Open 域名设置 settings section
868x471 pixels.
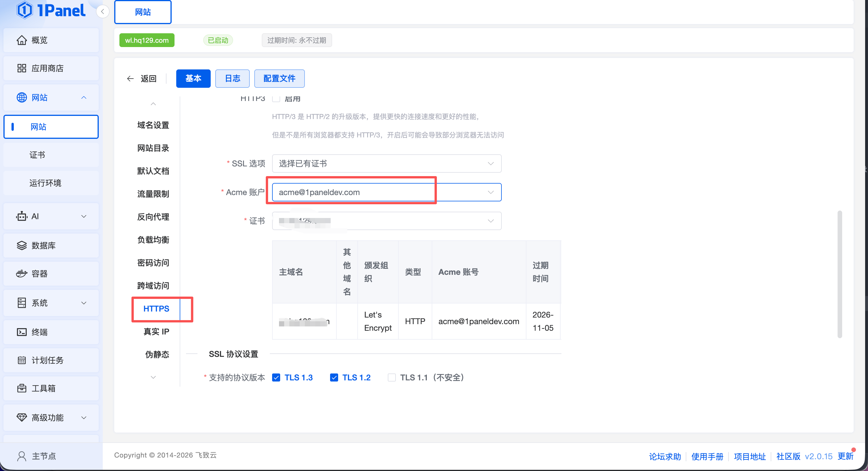point(153,125)
